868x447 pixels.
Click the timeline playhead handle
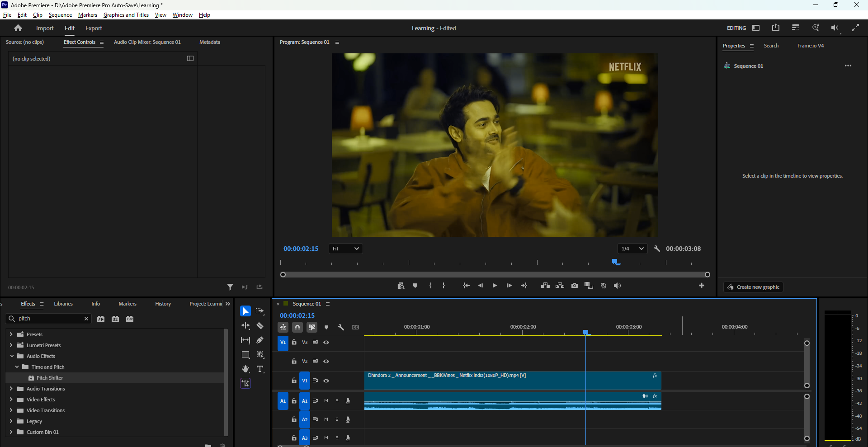tap(586, 332)
